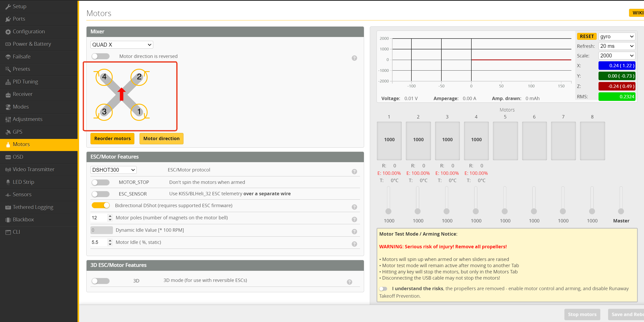644x322 pixels.
Task: Switch to the Blackbox tab
Action: tap(23, 220)
